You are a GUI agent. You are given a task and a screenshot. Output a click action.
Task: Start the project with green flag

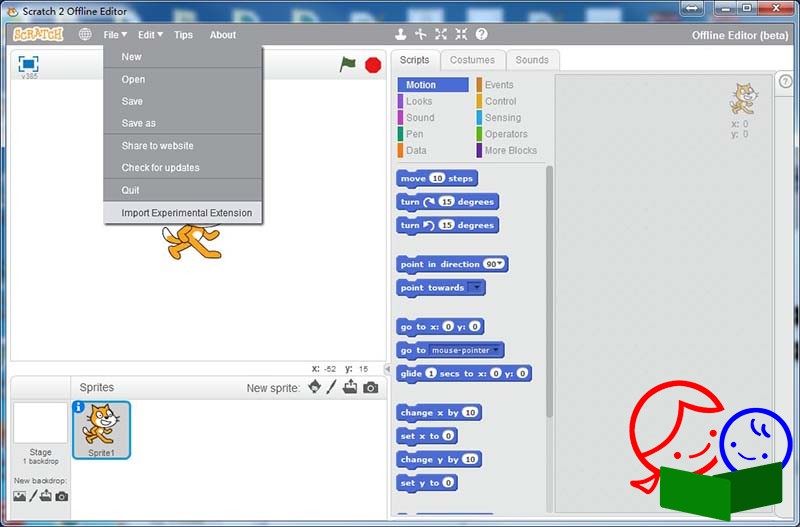pos(347,65)
